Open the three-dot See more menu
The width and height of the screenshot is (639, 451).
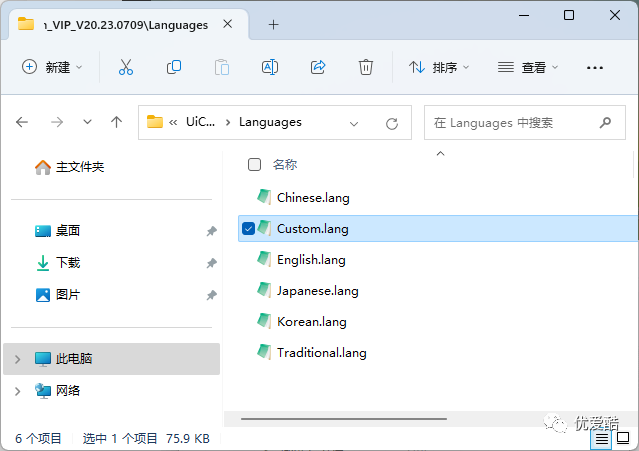click(x=595, y=68)
